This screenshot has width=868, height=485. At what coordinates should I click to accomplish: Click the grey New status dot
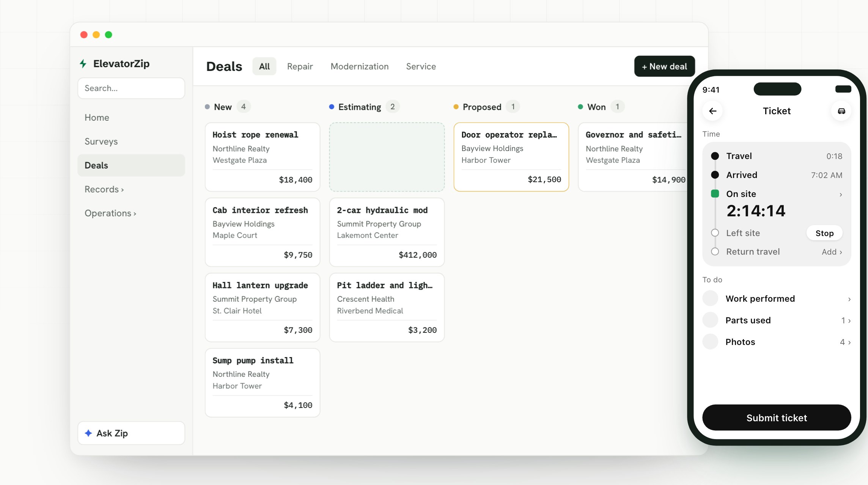click(207, 107)
